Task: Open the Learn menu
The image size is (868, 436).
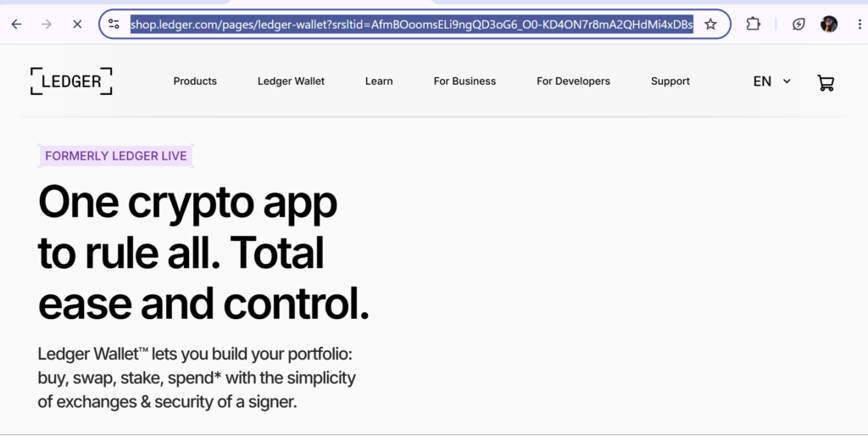Action: (379, 81)
